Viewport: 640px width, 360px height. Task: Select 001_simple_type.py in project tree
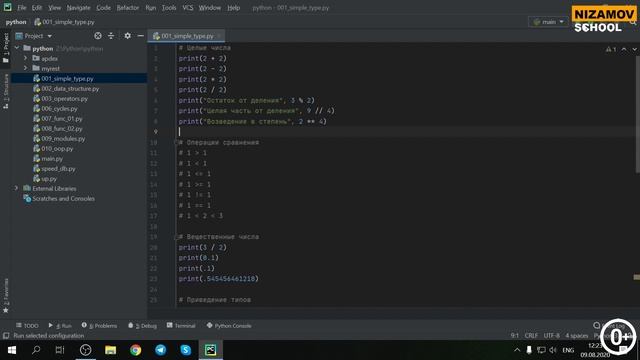(67, 78)
